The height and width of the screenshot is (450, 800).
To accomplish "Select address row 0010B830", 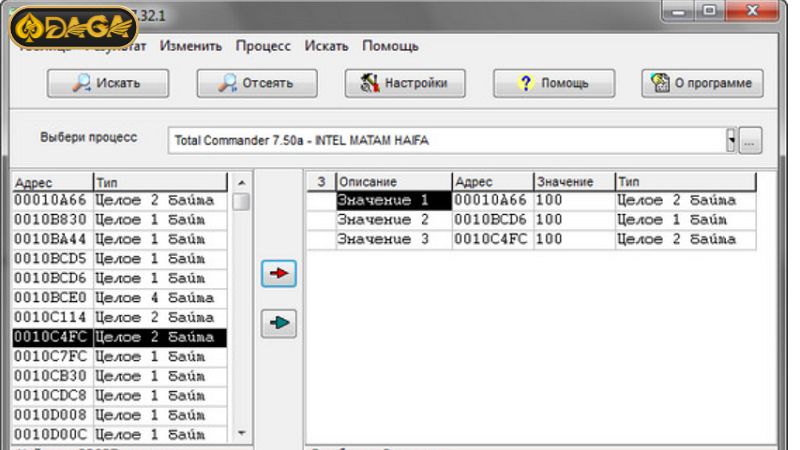I will pyautogui.click(x=120, y=220).
